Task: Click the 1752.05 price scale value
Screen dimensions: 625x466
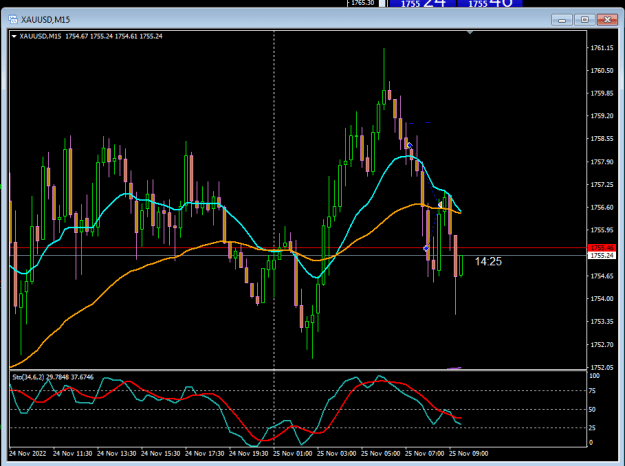Action: click(x=602, y=367)
